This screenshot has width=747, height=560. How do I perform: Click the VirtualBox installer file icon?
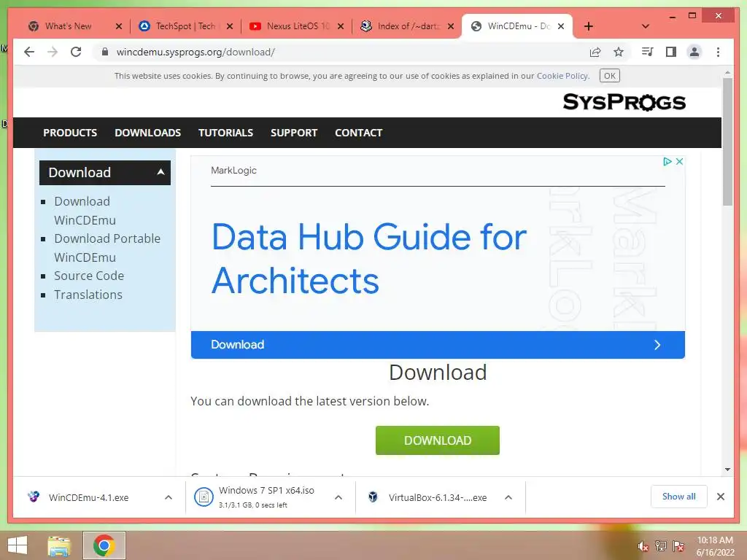[373, 497]
